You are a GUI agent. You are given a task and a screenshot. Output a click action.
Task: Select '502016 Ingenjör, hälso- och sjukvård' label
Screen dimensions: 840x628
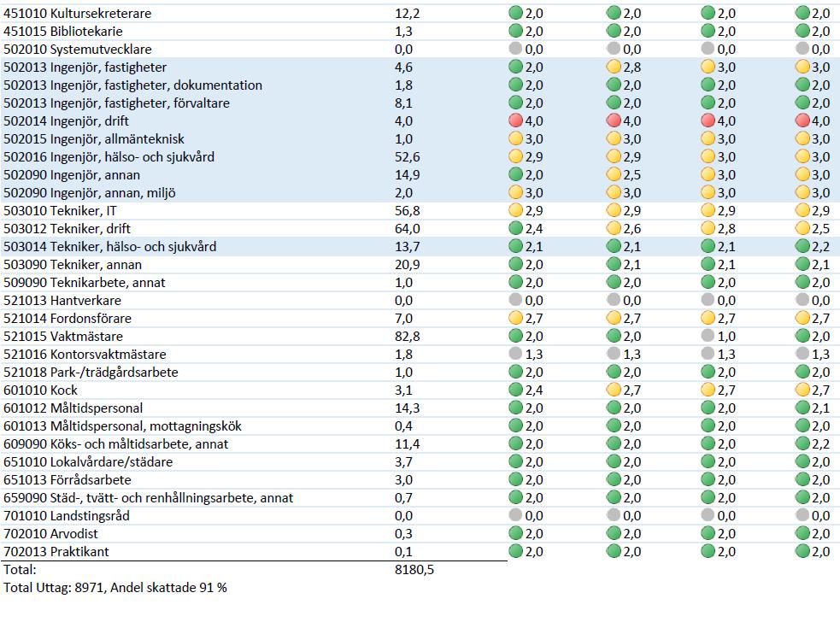click(109, 157)
